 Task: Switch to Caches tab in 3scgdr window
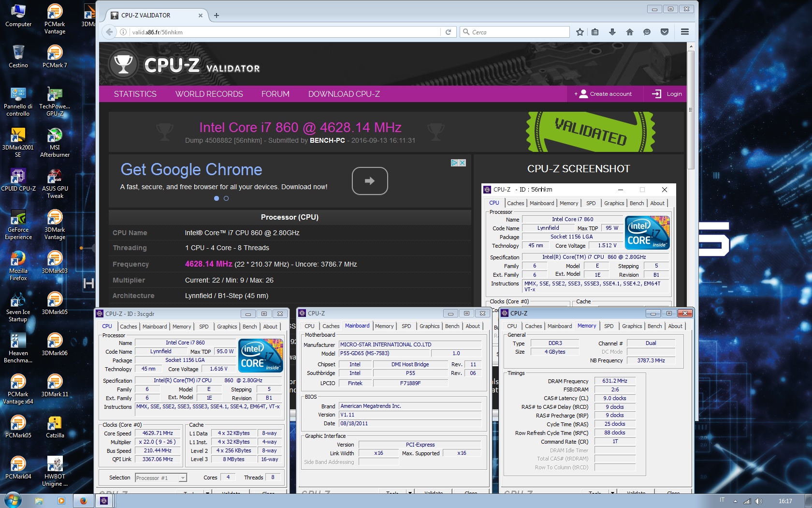(x=129, y=327)
